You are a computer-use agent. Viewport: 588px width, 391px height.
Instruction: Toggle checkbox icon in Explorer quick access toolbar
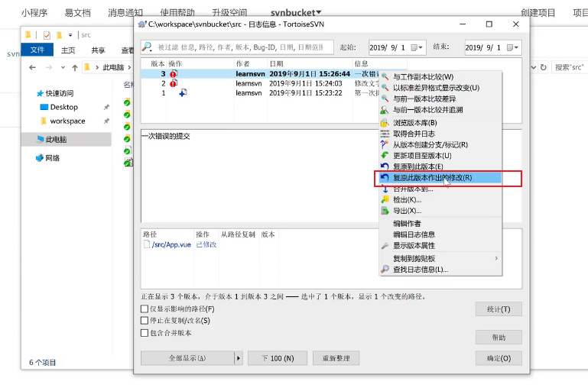(x=47, y=35)
